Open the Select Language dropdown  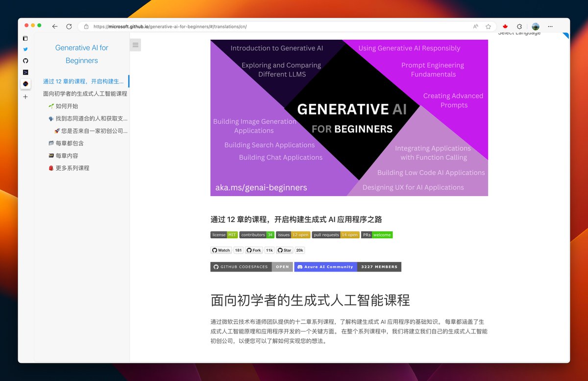pos(519,33)
